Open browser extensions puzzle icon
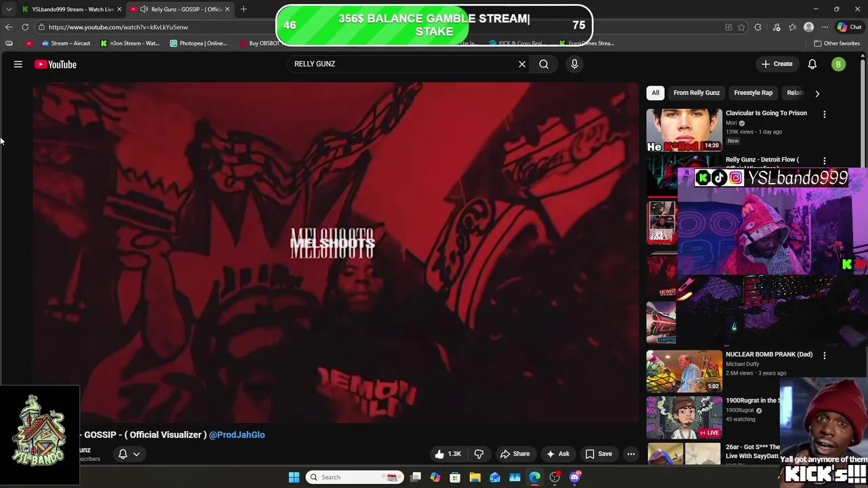The width and height of the screenshot is (868, 488). click(757, 27)
